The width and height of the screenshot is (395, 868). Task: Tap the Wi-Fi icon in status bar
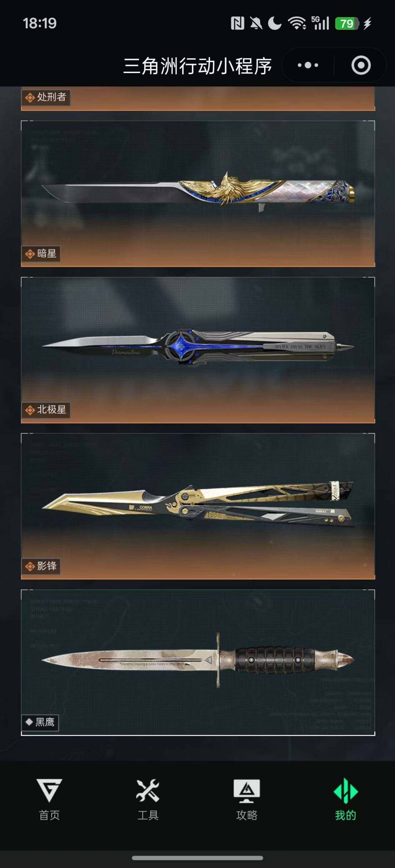(x=297, y=23)
